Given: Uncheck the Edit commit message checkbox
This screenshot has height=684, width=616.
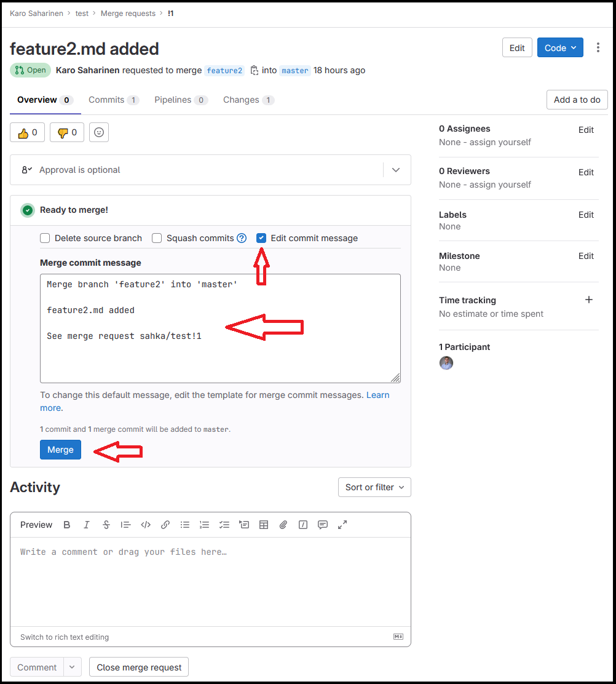Looking at the screenshot, I should pyautogui.click(x=261, y=238).
